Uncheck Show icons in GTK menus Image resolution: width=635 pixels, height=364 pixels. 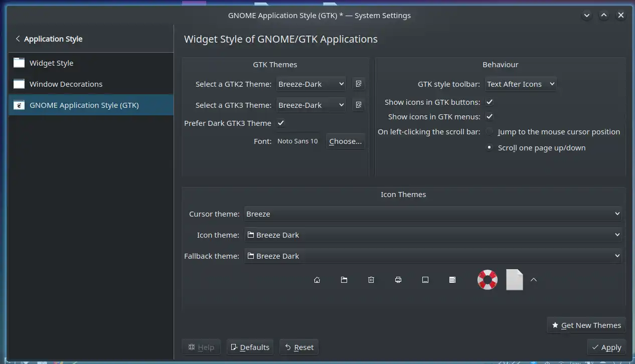tap(490, 117)
